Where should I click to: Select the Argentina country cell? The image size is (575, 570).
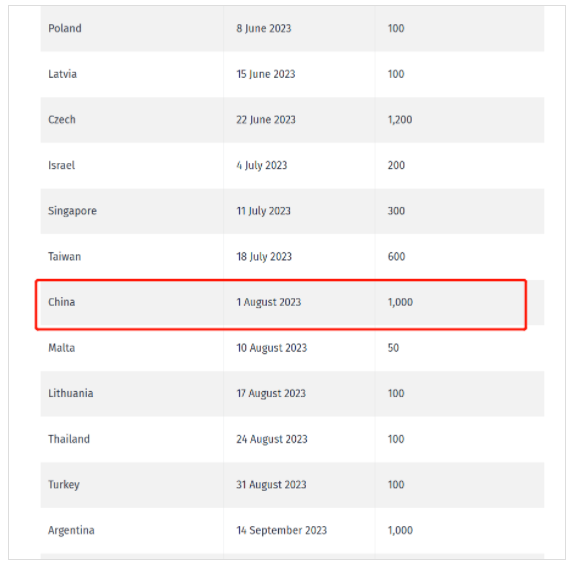tap(71, 530)
